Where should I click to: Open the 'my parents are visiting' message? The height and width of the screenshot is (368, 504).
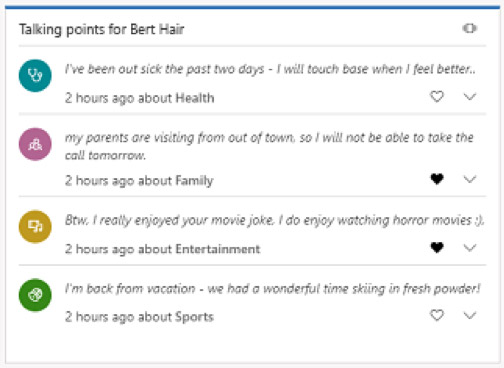[269, 146]
